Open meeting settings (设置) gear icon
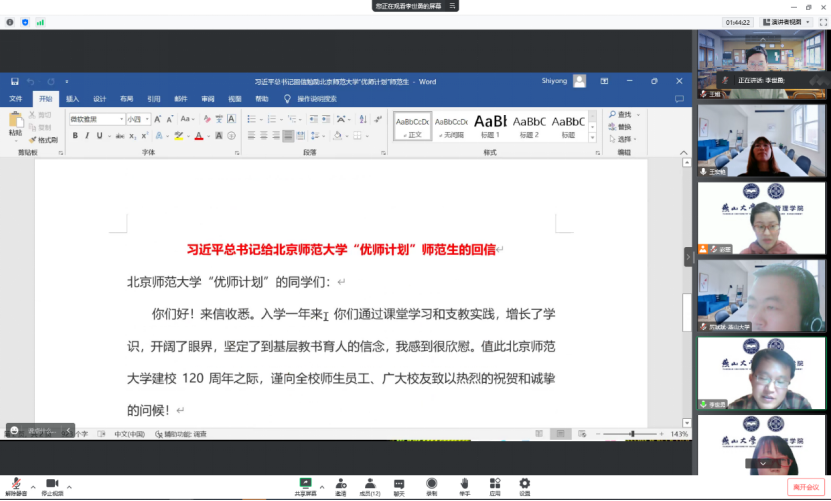Viewport: 831px width, 501px height. pos(524,485)
